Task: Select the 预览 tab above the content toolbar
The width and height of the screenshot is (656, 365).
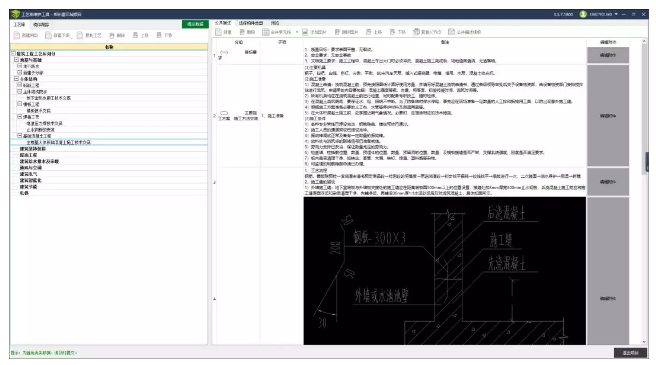Action: (x=274, y=23)
